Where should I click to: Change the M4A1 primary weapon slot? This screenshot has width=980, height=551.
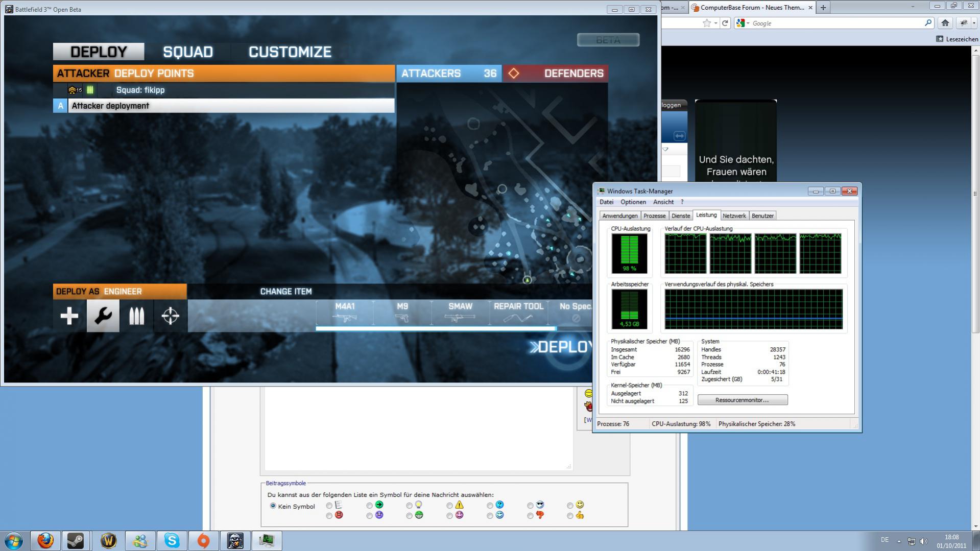(x=345, y=313)
